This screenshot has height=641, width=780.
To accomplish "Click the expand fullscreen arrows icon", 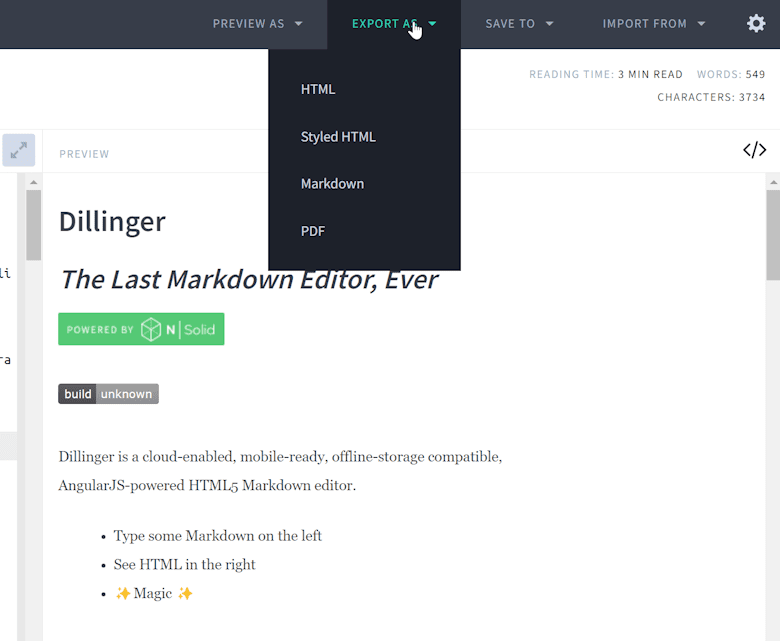I will point(19,150).
